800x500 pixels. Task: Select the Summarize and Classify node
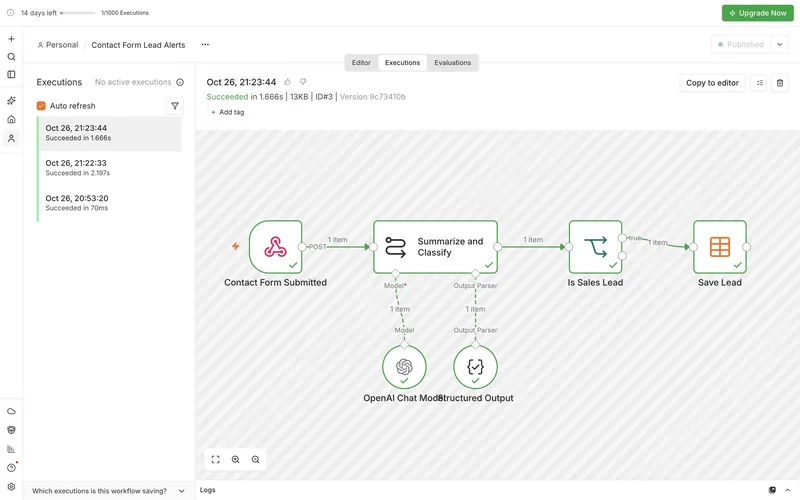pos(435,247)
